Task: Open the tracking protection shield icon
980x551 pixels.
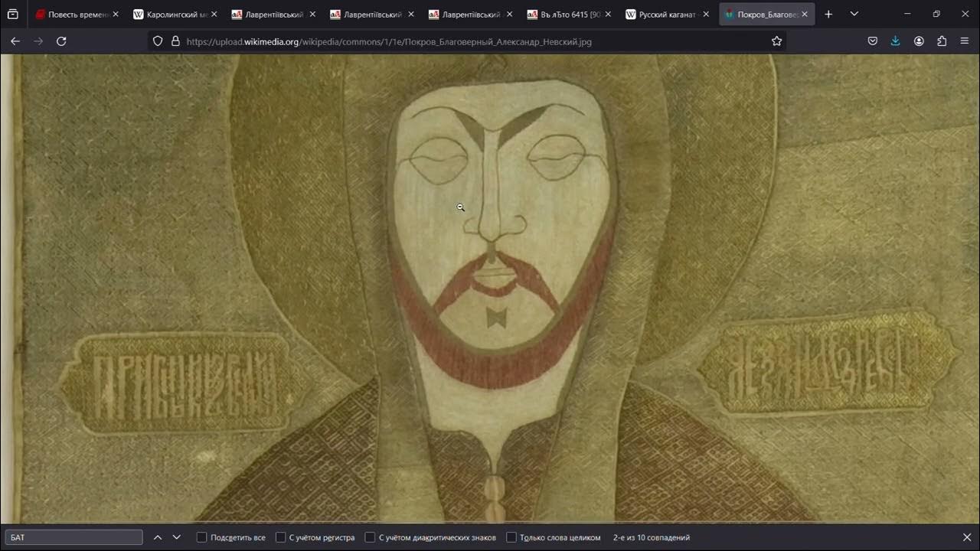Action: click(x=158, y=41)
